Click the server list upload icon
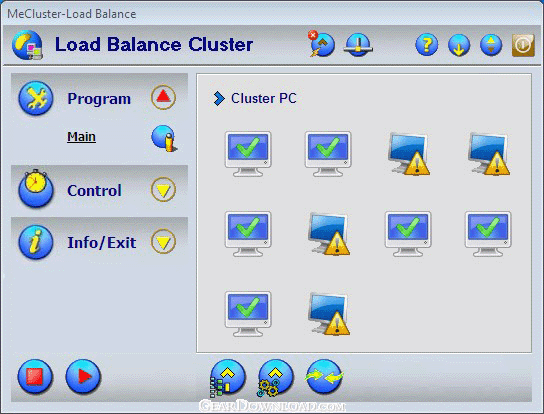Viewport: 544px width, 414px height. click(227, 378)
